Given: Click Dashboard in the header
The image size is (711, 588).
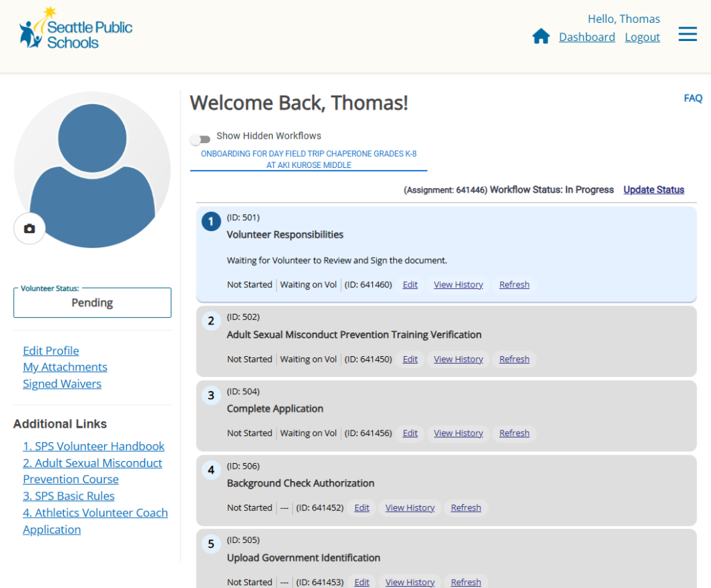Looking at the screenshot, I should coord(587,37).
